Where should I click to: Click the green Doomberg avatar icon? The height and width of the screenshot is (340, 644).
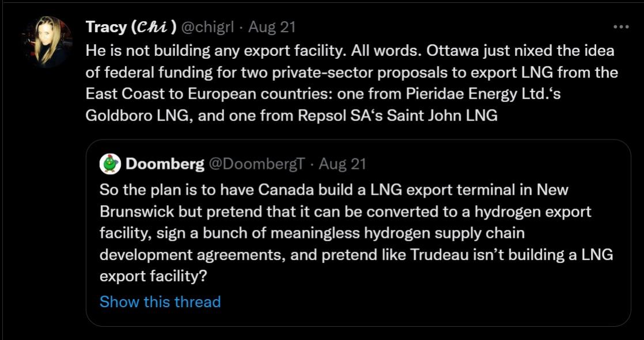click(x=110, y=164)
